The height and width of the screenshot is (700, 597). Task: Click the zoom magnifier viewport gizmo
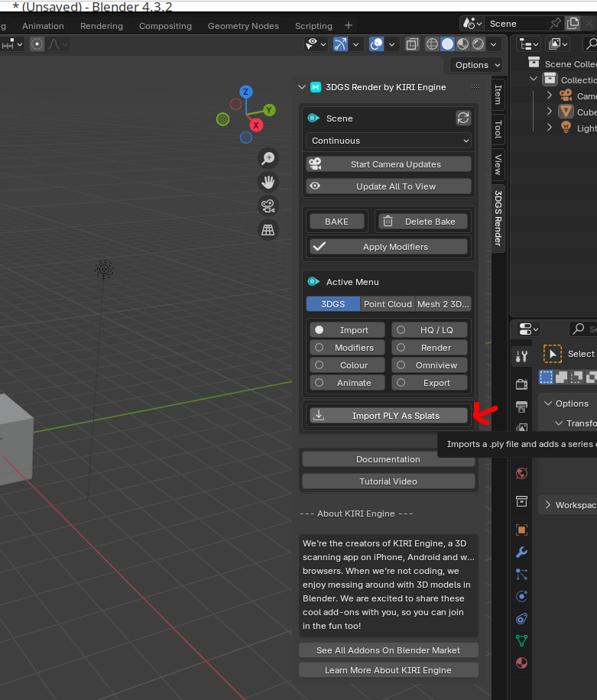click(x=268, y=158)
